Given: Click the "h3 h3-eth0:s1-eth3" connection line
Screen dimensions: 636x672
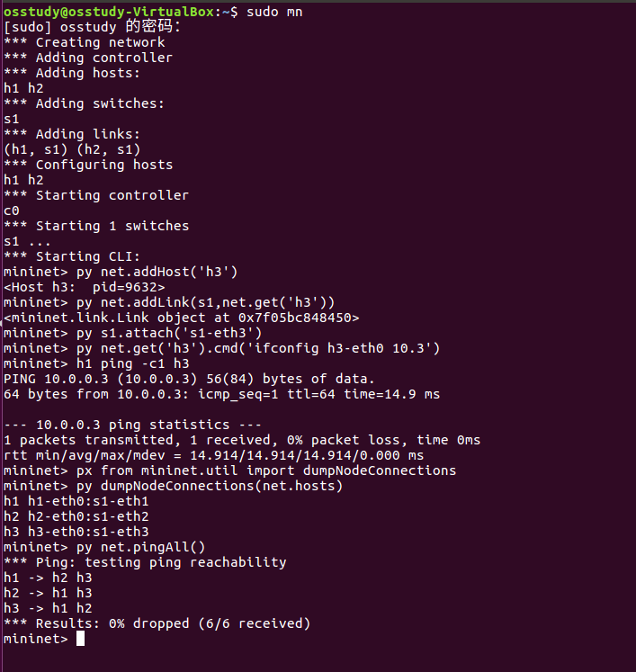Looking at the screenshot, I should click(x=76, y=532).
